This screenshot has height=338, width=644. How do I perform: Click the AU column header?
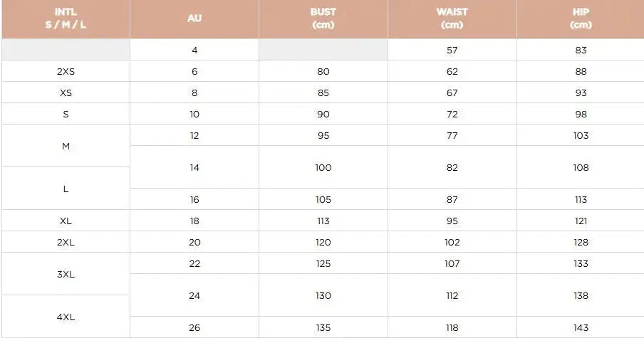click(194, 19)
